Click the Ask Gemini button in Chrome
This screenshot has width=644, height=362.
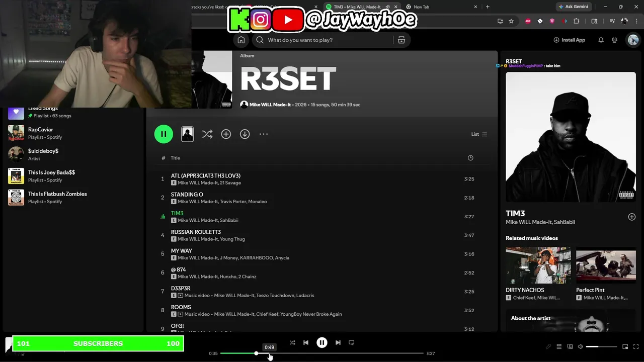[x=573, y=7]
